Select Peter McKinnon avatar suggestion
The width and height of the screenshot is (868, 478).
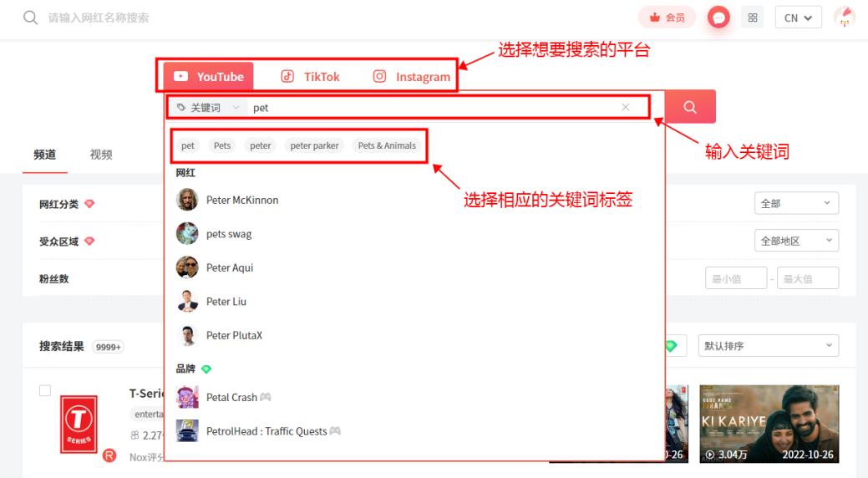[187, 200]
